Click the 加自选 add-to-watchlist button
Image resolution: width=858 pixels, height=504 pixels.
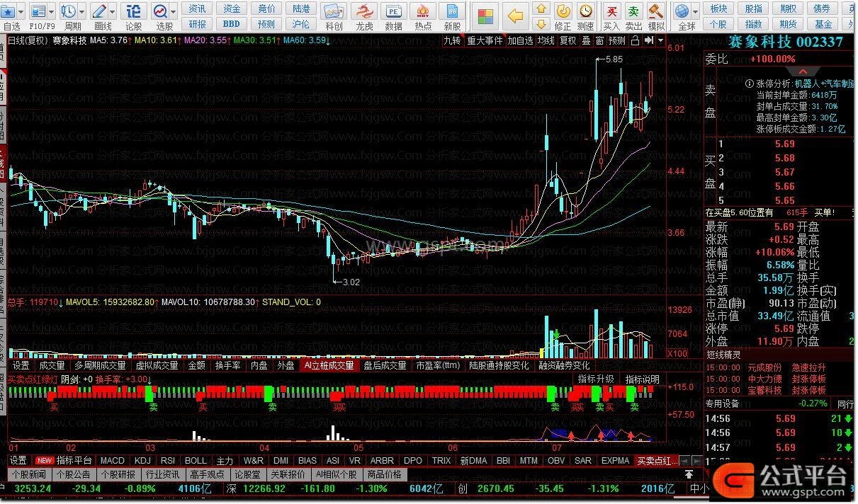point(520,40)
